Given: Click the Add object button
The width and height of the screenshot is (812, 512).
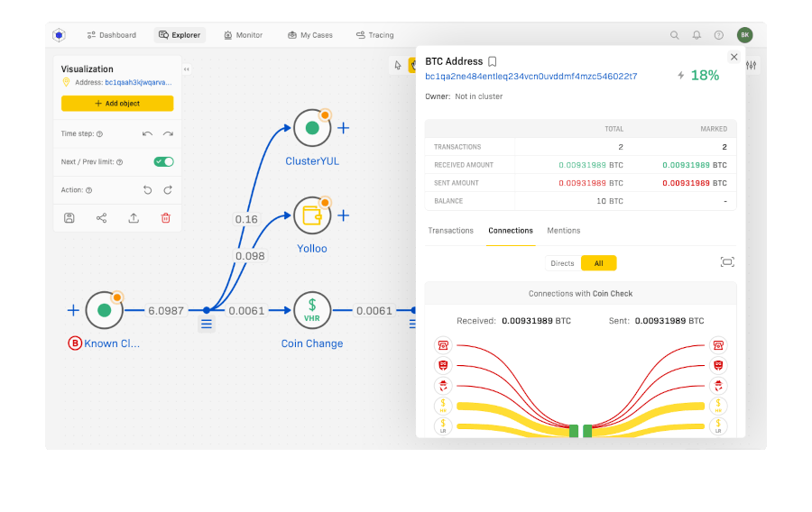Looking at the screenshot, I should point(117,104).
